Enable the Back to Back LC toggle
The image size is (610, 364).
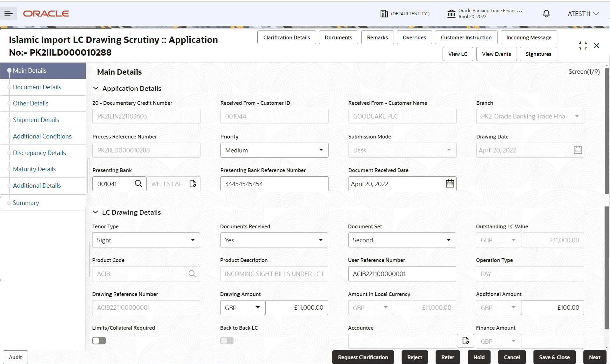click(x=227, y=340)
